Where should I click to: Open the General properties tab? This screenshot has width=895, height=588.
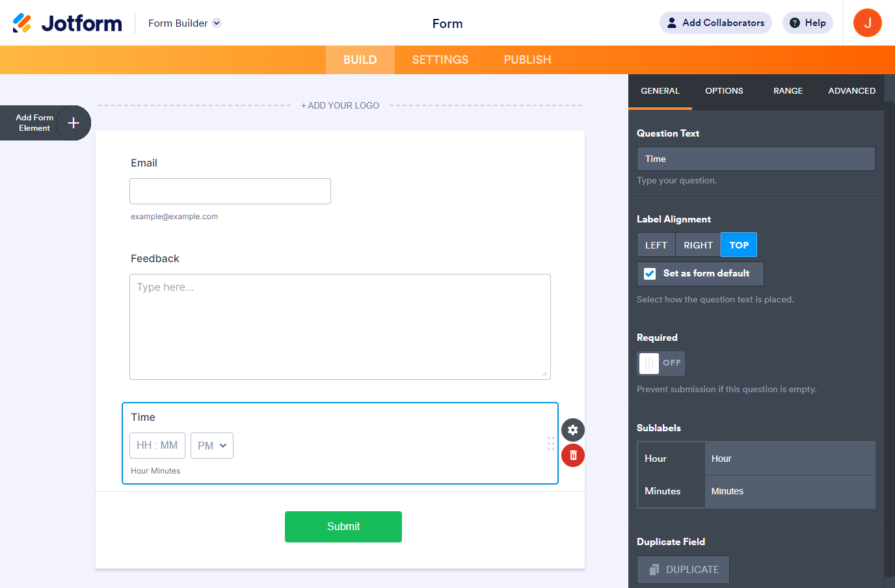click(660, 91)
